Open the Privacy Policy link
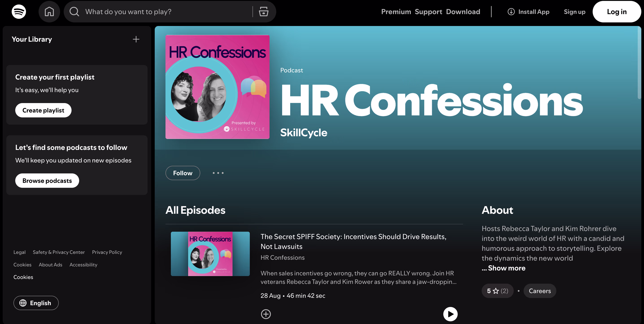Image resolution: width=644 pixels, height=324 pixels. coord(107,252)
